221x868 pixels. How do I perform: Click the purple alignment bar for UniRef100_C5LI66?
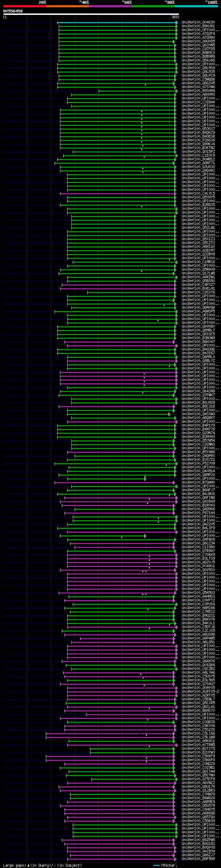click(x=111, y=734)
